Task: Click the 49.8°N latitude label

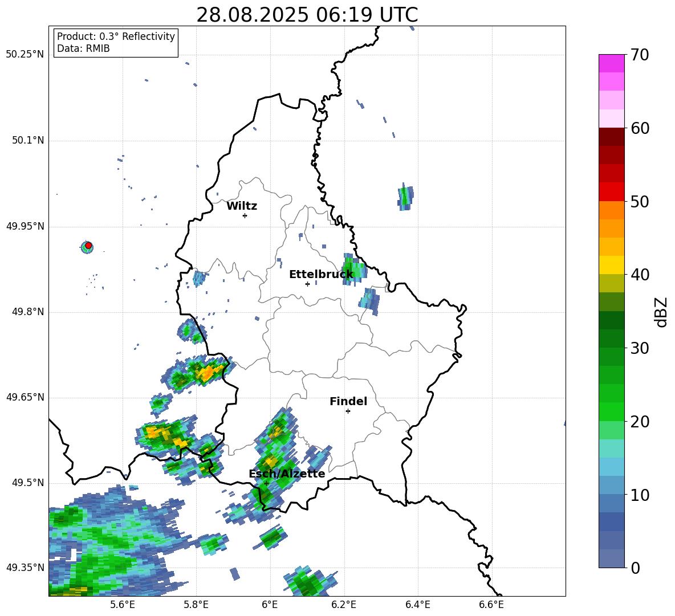Action: point(28,312)
